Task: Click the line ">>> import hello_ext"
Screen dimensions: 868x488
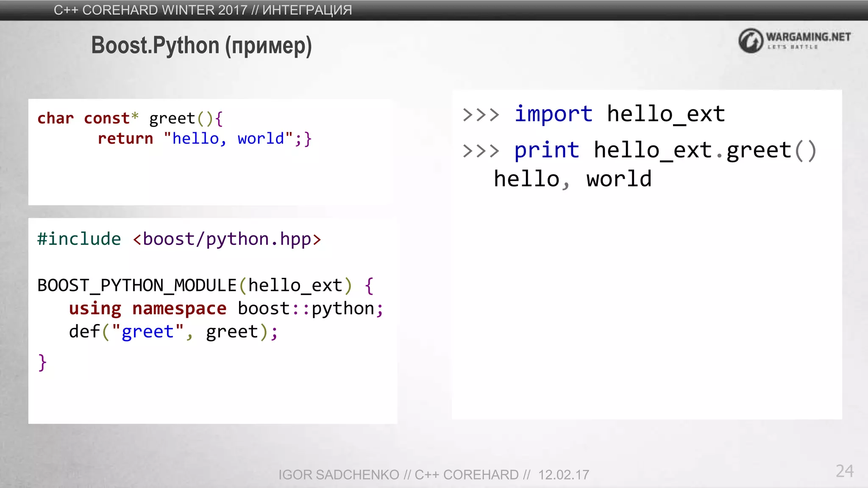Action: pyautogui.click(x=594, y=114)
